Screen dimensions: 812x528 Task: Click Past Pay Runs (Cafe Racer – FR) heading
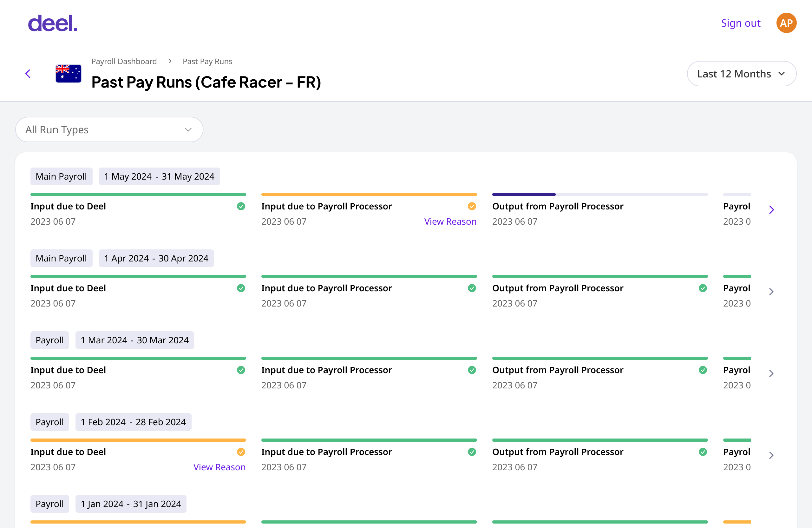pyautogui.click(x=206, y=82)
